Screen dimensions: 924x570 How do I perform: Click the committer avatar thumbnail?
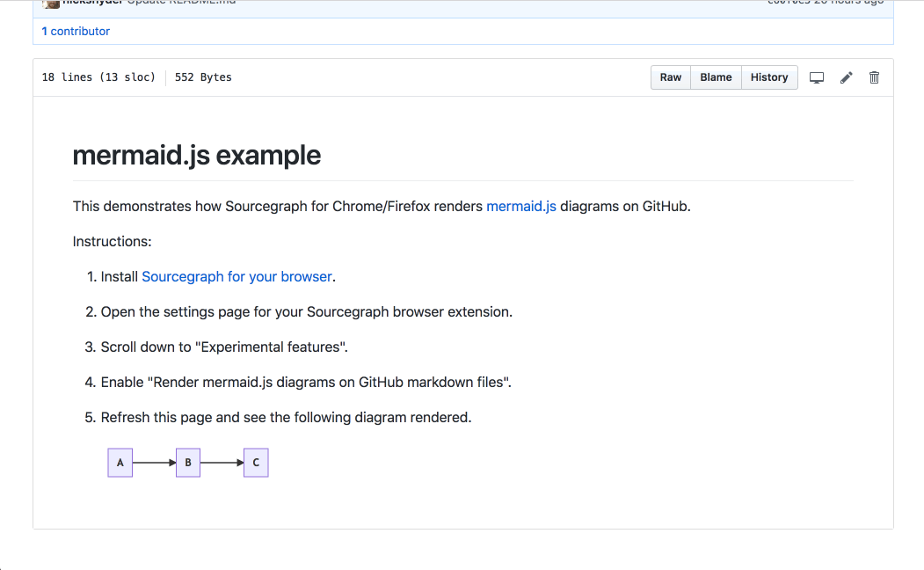[x=51, y=4]
